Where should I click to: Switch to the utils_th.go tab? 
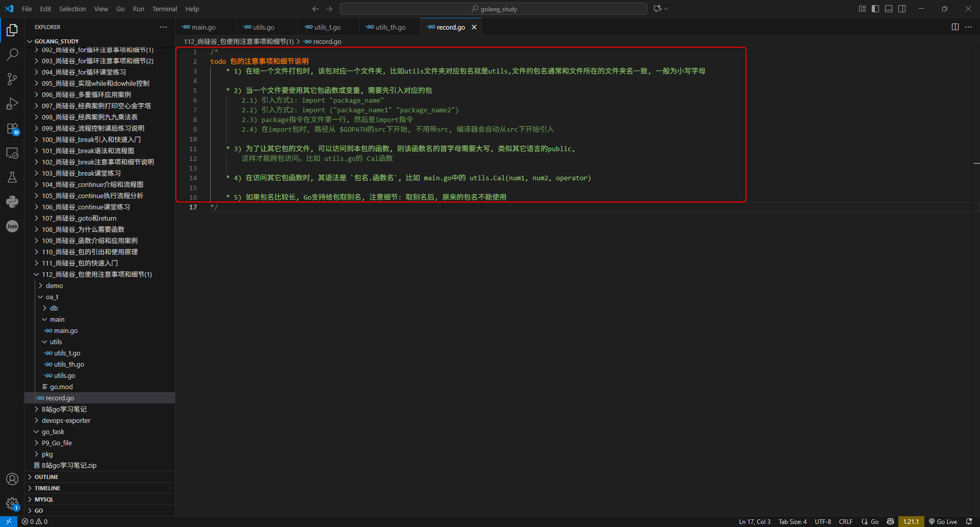coord(390,27)
